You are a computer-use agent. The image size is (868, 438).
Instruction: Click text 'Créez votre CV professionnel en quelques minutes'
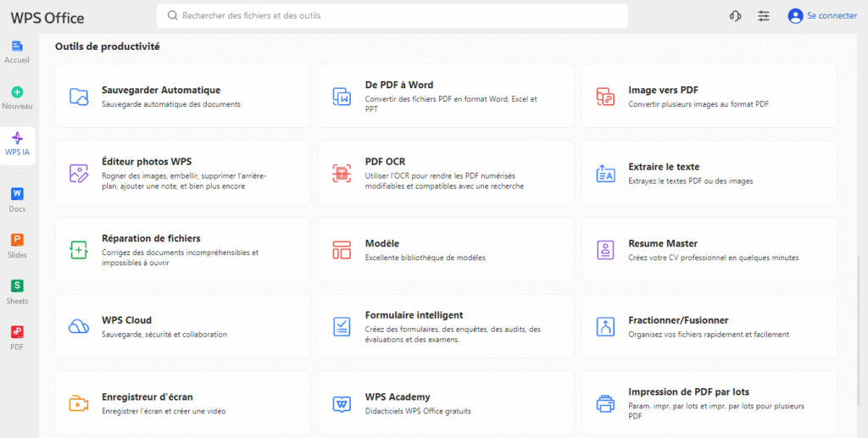point(714,258)
